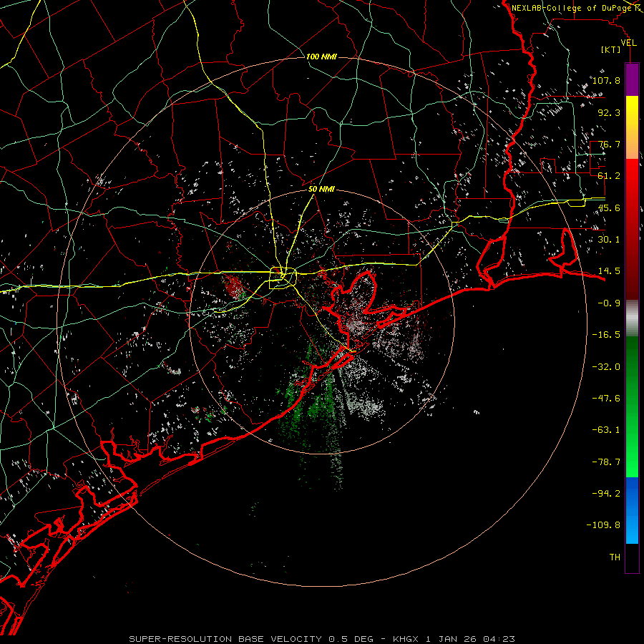
Task: Click the NEXLAB-College of DuPage credit text
Action: coord(572,8)
